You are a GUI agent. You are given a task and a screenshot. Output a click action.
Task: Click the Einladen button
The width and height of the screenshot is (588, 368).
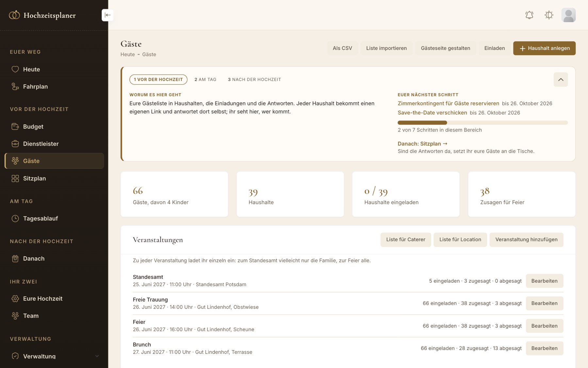495,48
